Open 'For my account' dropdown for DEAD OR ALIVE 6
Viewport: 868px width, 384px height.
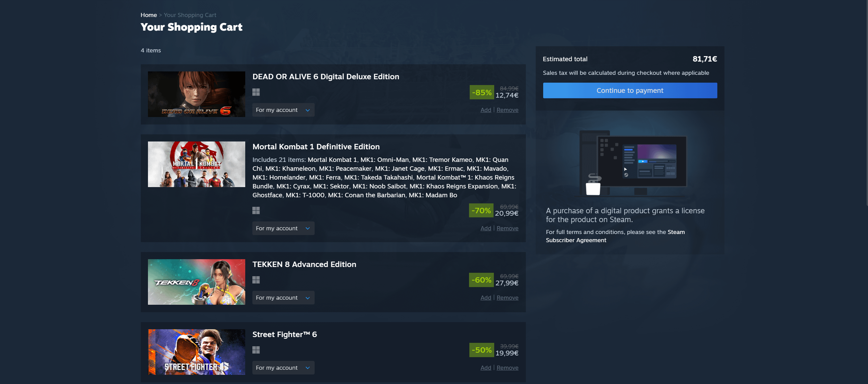(283, 110)
